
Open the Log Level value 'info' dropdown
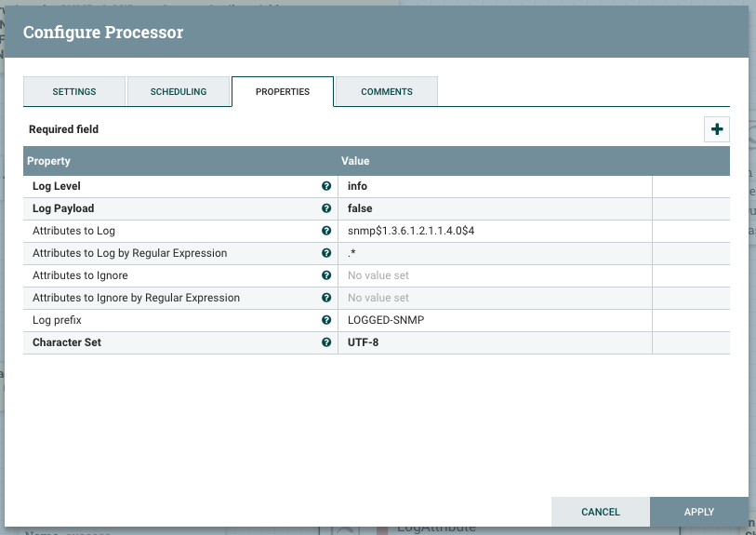(x=495, y=186)
